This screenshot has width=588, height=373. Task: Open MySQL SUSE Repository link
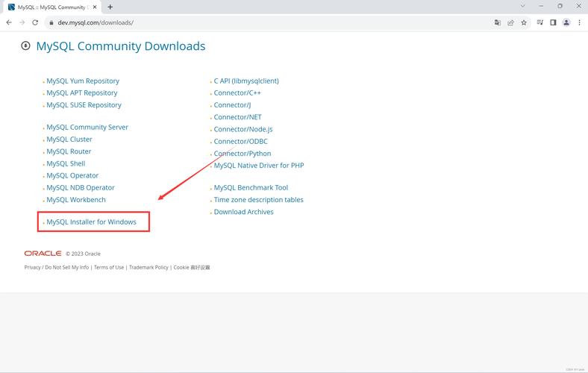84,105
